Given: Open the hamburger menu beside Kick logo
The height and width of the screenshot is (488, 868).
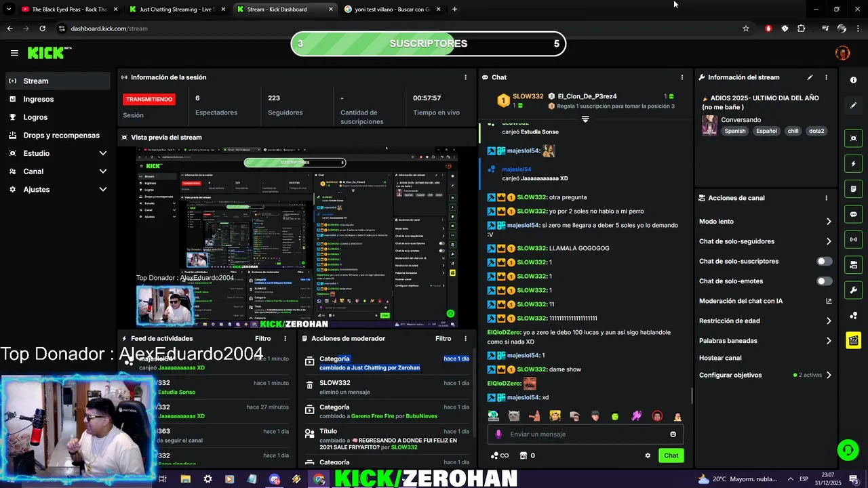Looking at the screenshot, I should point(14,53).
